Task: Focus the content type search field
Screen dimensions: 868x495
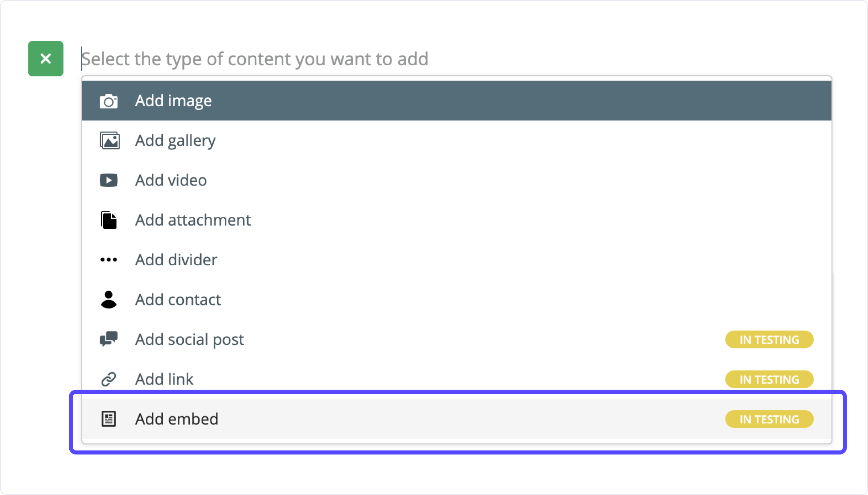Action: (x=456, y=59)
